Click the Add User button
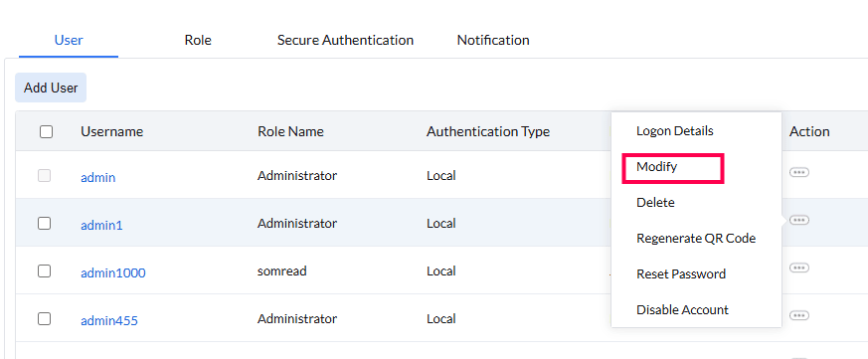The width and height of the screenshot is (868, 359). pyautogui.click(x=51, y=88)
